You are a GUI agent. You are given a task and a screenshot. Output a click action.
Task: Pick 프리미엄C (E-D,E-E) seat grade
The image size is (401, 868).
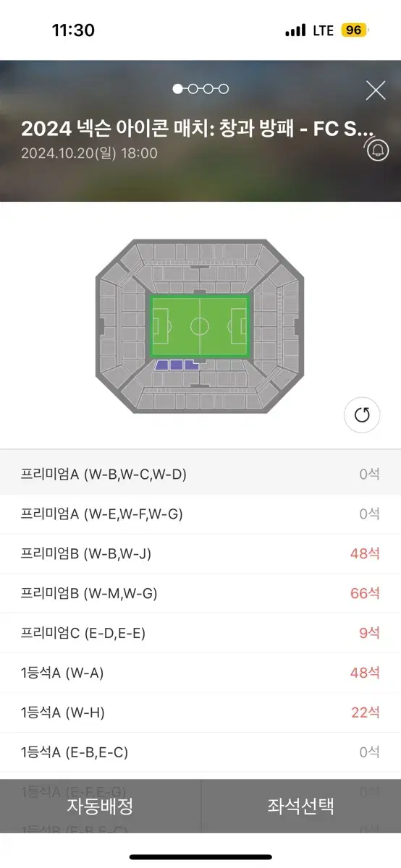(x=200, y=633)
